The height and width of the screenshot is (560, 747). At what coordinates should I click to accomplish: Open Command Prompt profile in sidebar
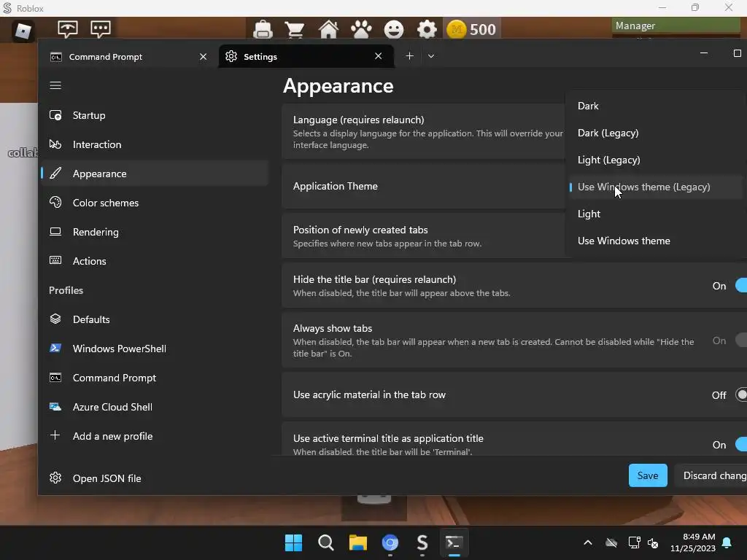pyautogui.click(x=155, y=378)
